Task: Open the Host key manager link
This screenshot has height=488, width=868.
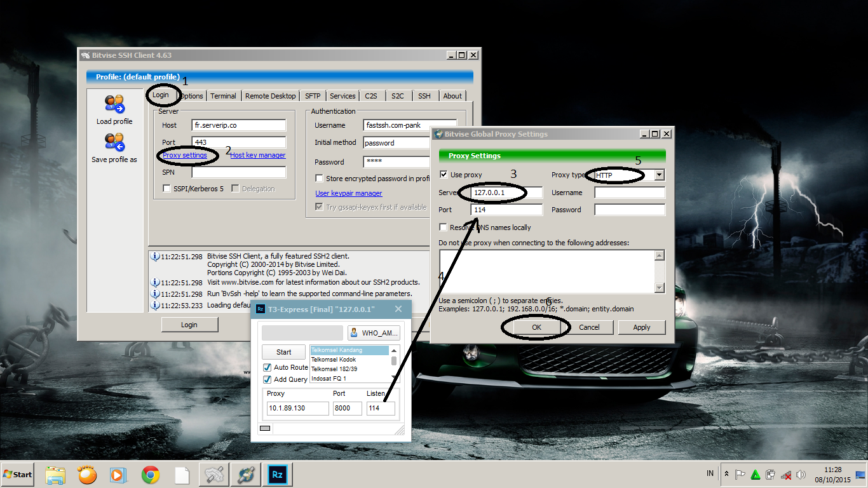Action: pyautogui.click(x=258, y=155)
